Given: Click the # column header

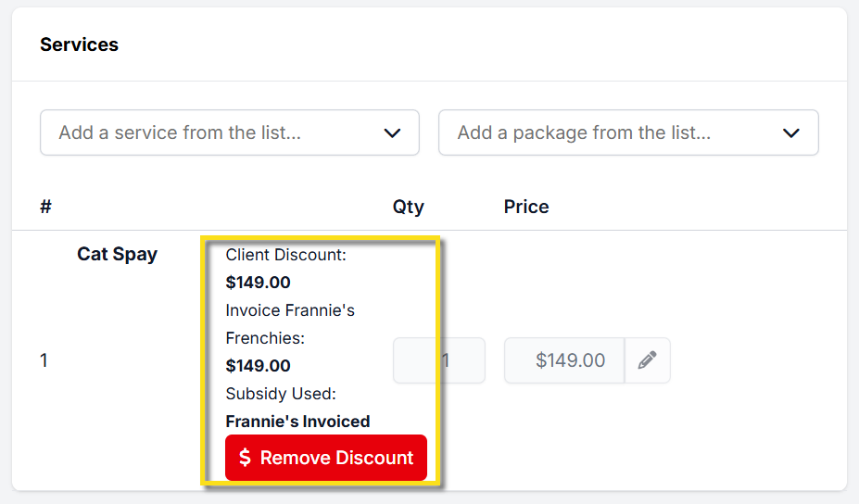Looking at the screenshot, I should tap(45, 207).
